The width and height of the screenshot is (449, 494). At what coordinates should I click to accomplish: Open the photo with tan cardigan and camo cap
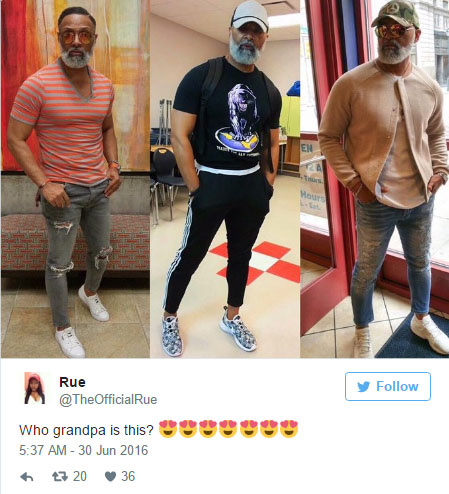click(375, 179)
